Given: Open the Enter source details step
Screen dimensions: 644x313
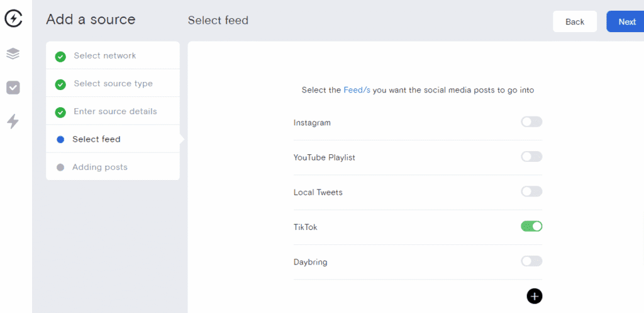Looking at the screenshot, I should (113, 111).
